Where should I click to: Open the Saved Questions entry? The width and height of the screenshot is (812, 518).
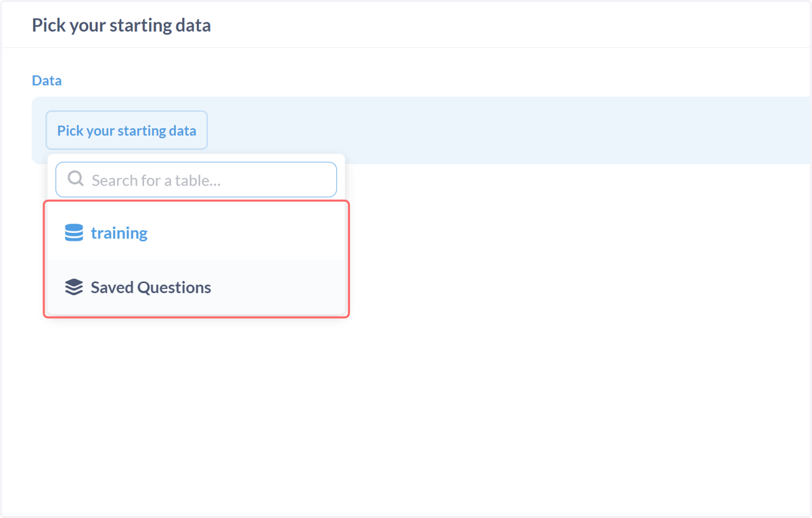tap(196, 287)
